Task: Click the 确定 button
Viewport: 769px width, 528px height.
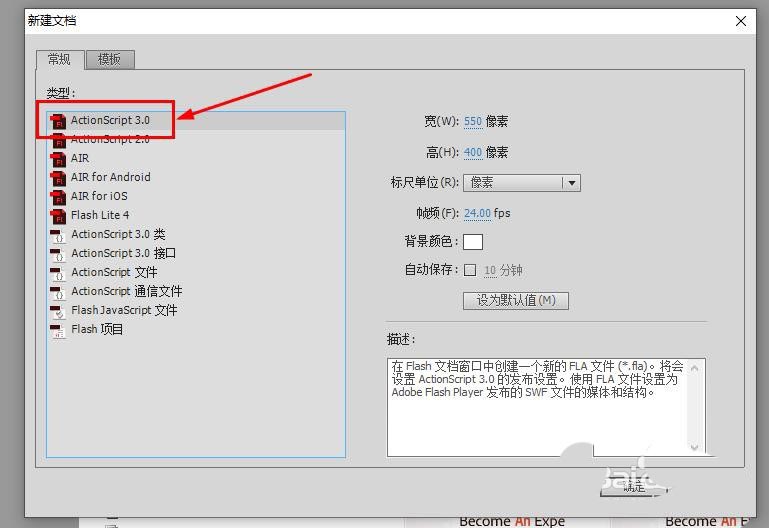Action: 634,486
